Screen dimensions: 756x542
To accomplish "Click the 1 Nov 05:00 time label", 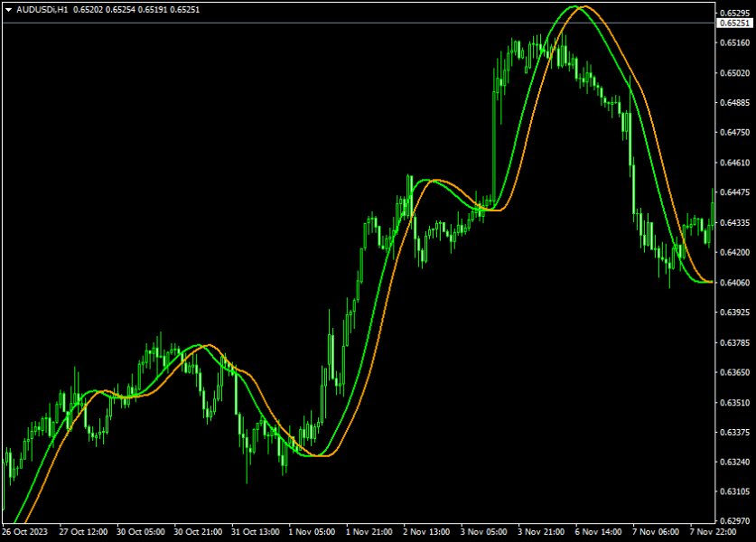I will (312, 532).
